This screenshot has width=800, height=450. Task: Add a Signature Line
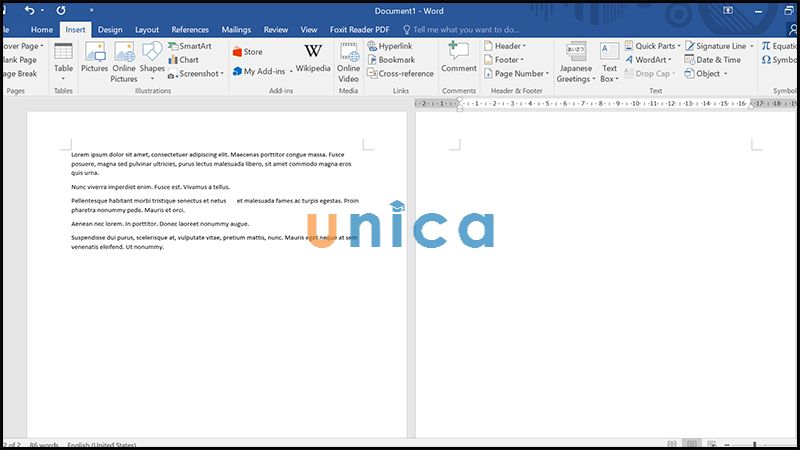pyautogui.click(x=719, y=46)
